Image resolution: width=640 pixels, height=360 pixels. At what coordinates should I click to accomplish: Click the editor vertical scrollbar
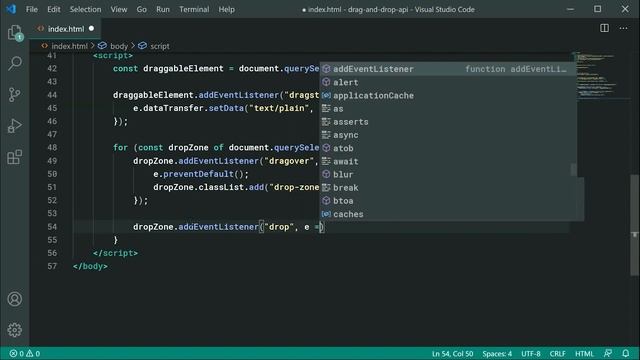coord(635,224)
